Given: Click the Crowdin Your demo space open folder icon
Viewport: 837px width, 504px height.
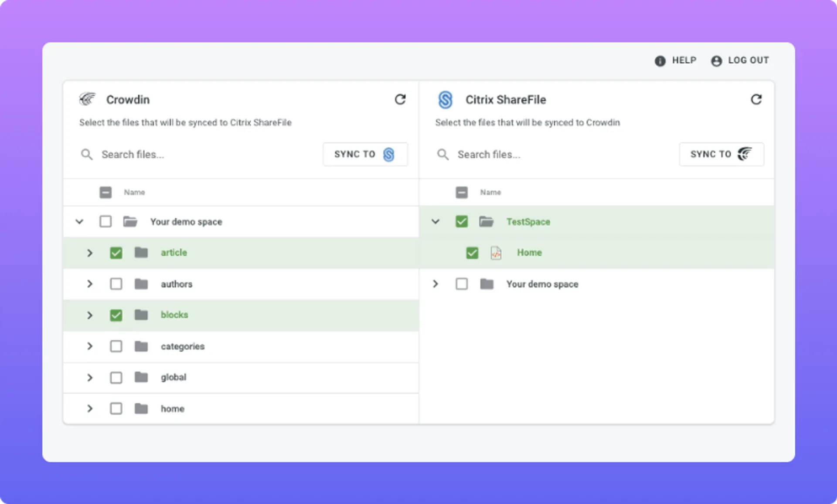Looking at the screenshot, I should [x=130, y=222].
